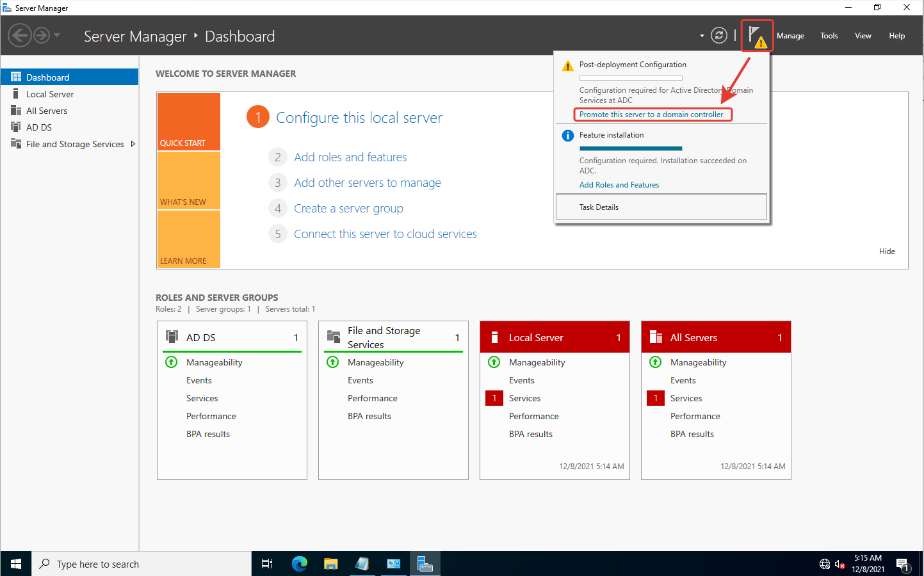Open File Explorer from the taskbar
924x576 pixels.
[x=330, y=564]
